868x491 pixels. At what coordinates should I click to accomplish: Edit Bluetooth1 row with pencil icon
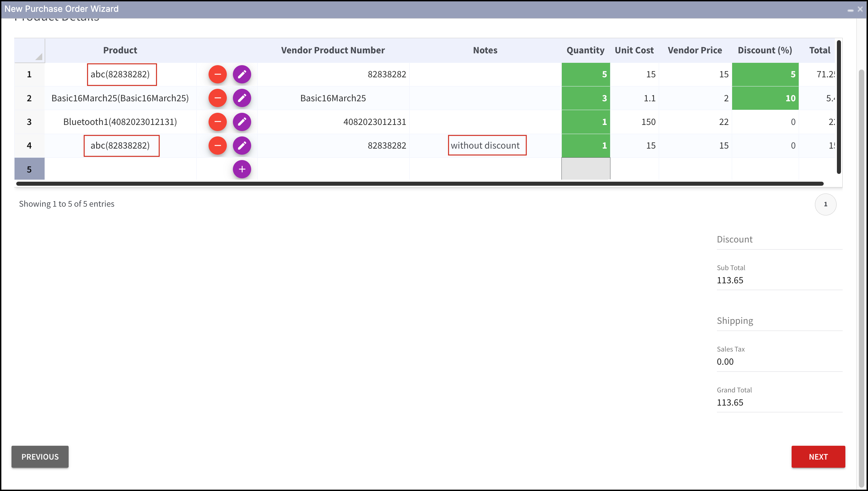pyautogui.click(x=242, y=122)
